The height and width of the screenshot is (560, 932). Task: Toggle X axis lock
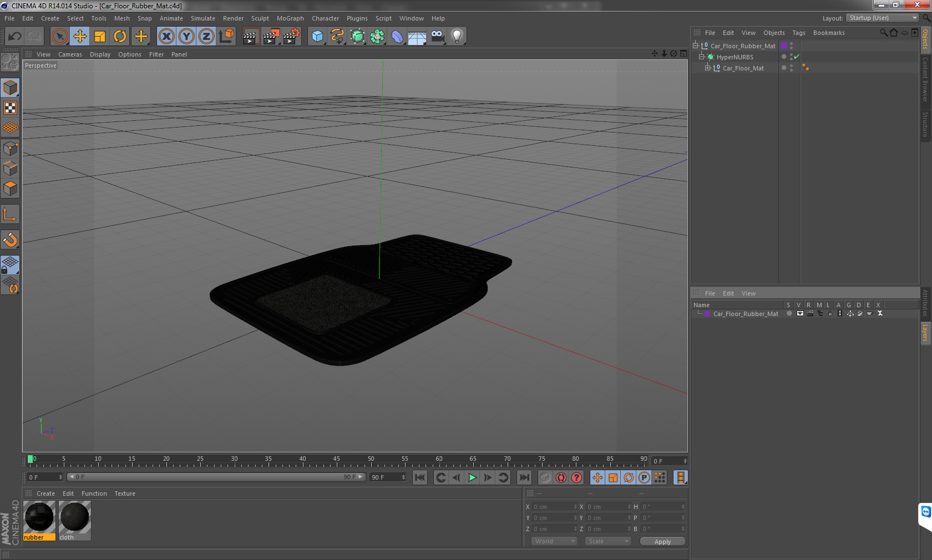[166, 37]
